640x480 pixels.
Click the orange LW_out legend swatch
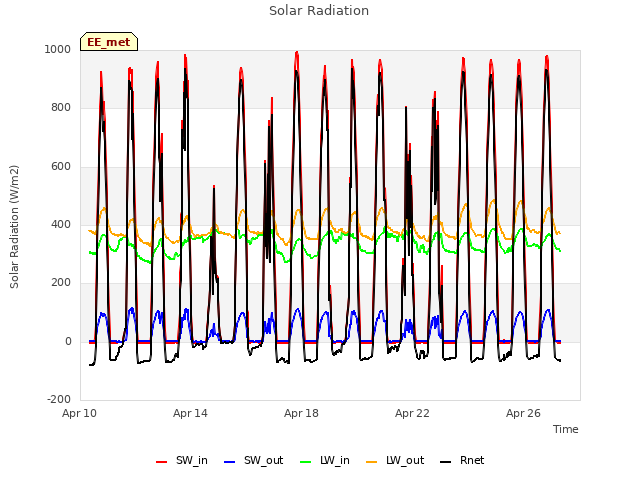pos(372,462)
